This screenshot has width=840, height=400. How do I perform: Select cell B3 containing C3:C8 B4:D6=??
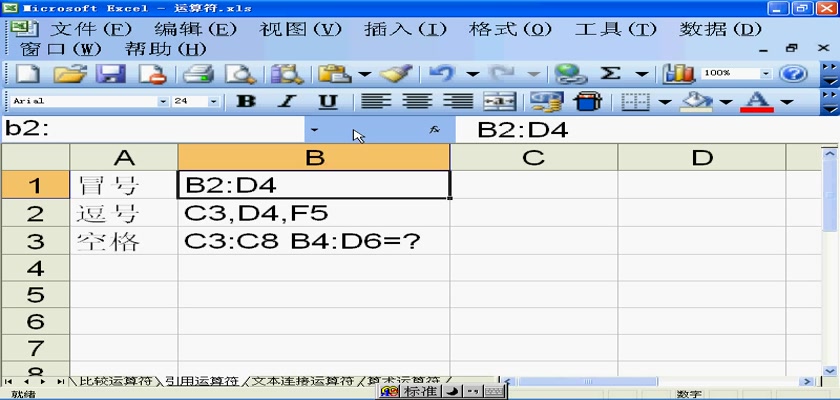313,241
